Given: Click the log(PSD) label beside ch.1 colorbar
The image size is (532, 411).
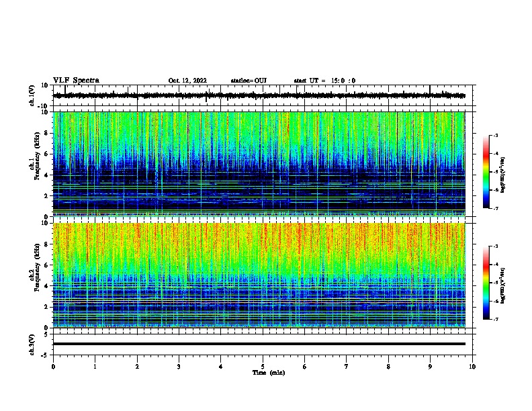Looking at the screenshot, I should (x=503, y=175).
